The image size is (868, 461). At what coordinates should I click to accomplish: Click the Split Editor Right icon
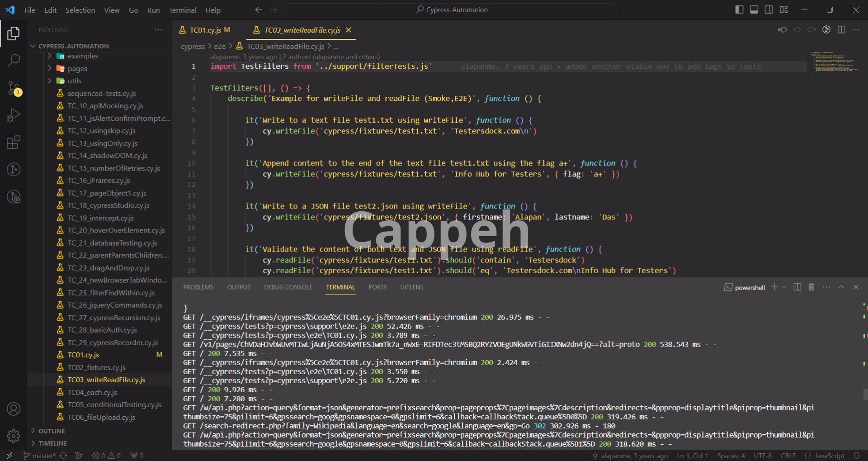click(841, 30)
